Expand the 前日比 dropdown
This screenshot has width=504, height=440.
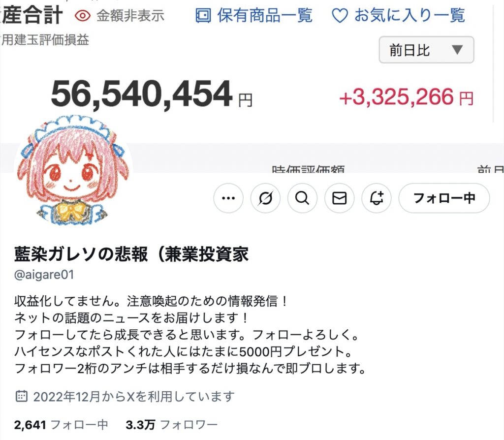pos(426,50)
